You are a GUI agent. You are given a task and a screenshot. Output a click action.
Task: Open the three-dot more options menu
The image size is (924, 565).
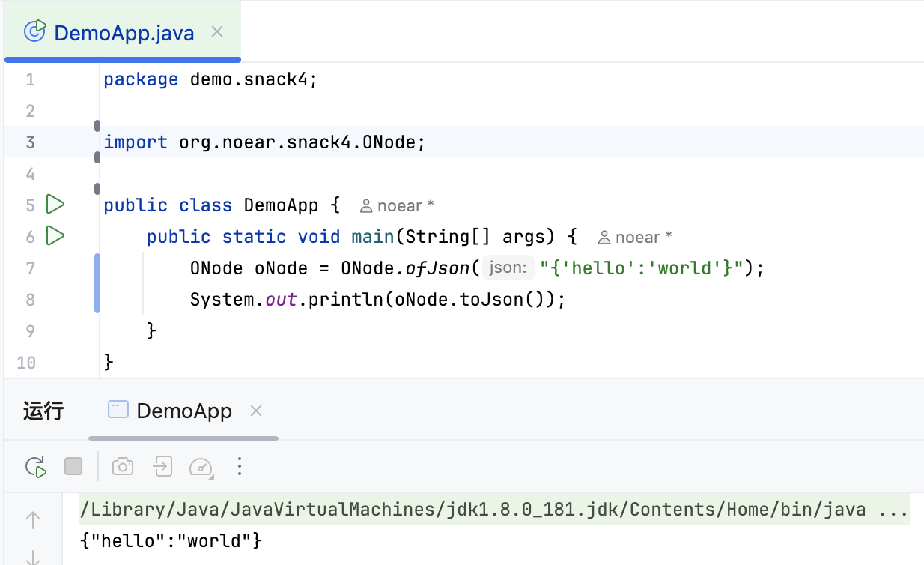(240, 467)
